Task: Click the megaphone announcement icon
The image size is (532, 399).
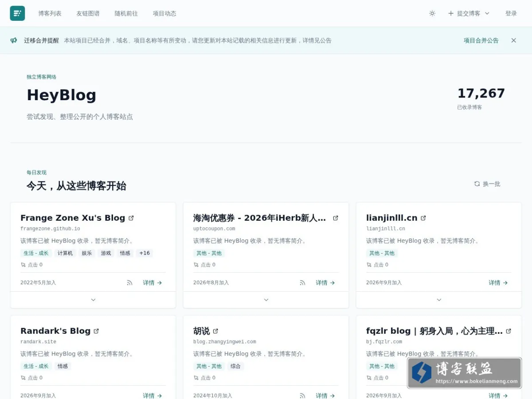Action: [14, 40]
